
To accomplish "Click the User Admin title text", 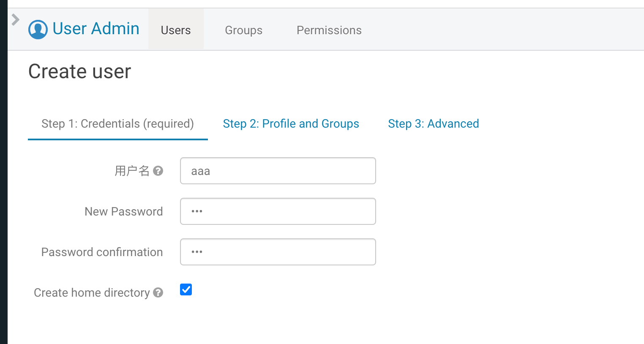I will 96,29.
